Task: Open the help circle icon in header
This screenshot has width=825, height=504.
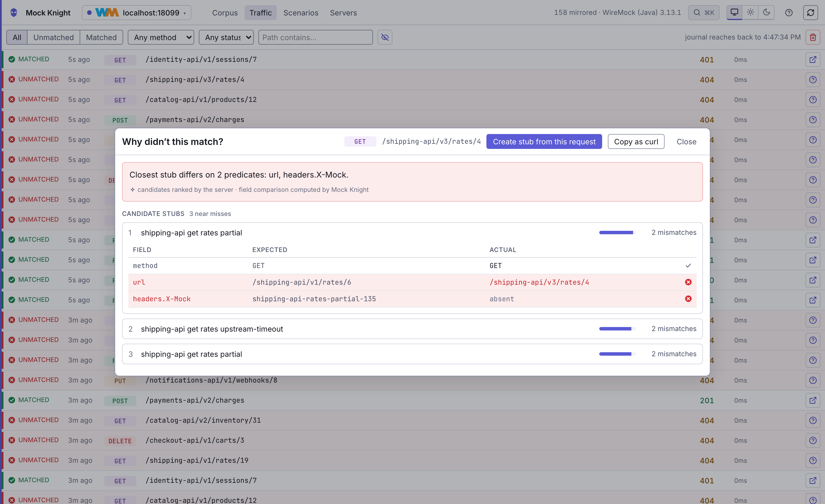Action: (789, 13)
